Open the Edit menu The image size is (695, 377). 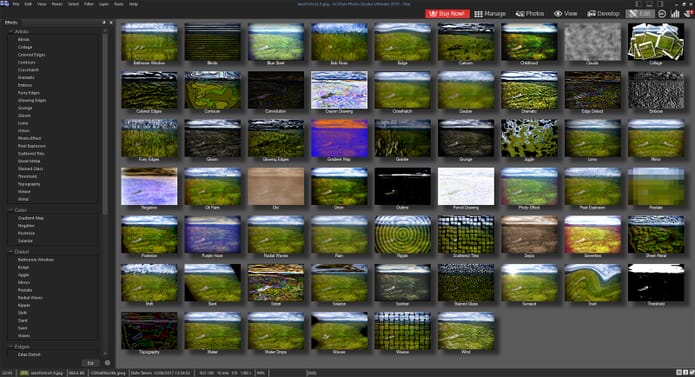28,4
